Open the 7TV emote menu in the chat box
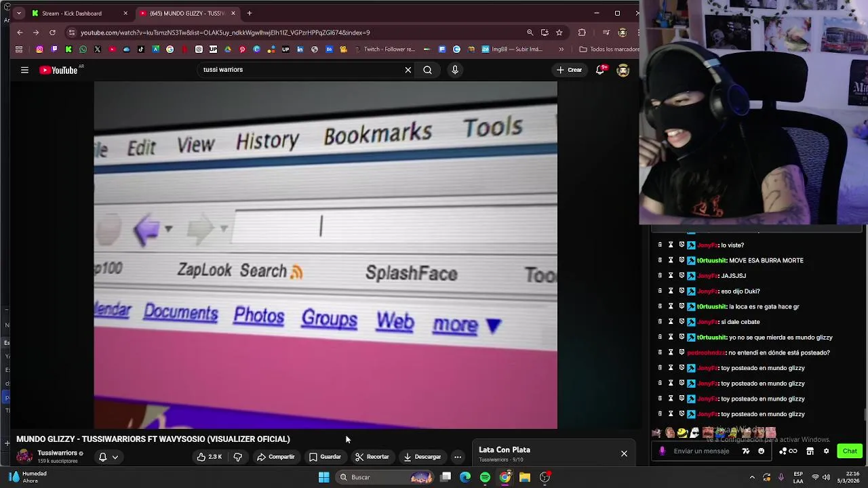Viewport: 868px width, 488px height. 746,451
